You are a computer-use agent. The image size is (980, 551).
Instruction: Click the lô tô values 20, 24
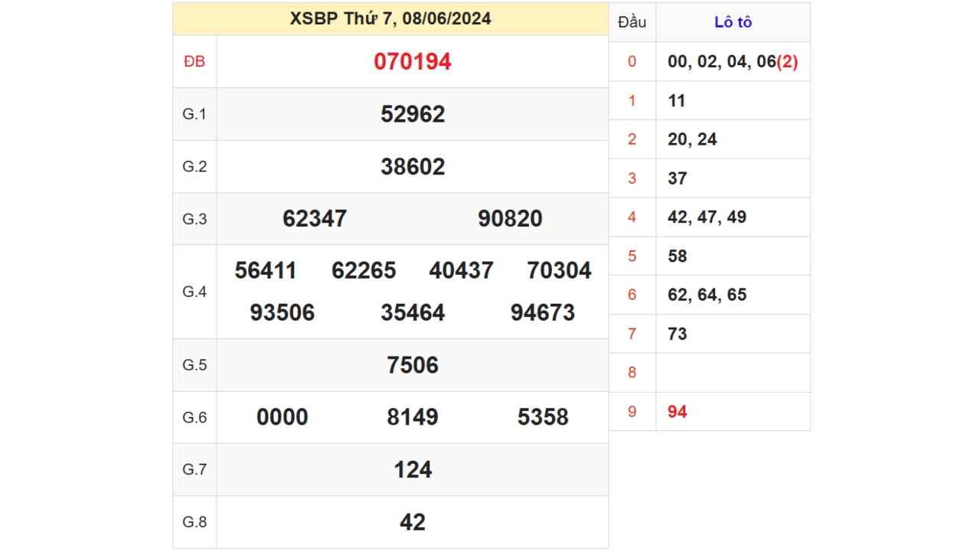(692, 139)
